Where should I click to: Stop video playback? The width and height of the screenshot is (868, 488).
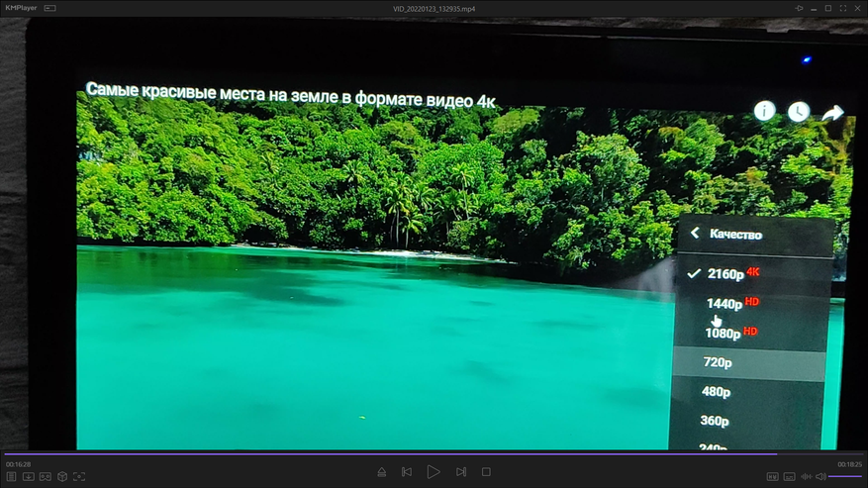coord(486,472)
